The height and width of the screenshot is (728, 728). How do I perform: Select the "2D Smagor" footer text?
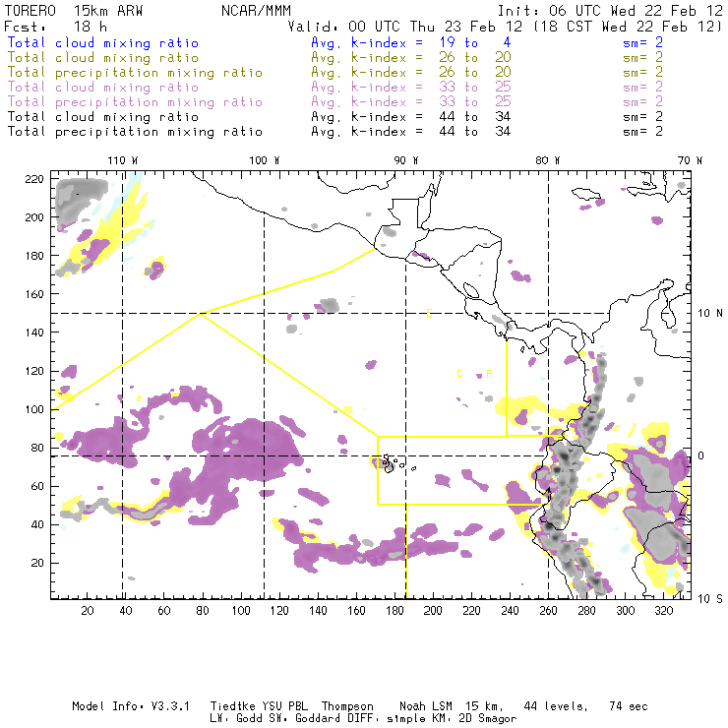(488, 719)
